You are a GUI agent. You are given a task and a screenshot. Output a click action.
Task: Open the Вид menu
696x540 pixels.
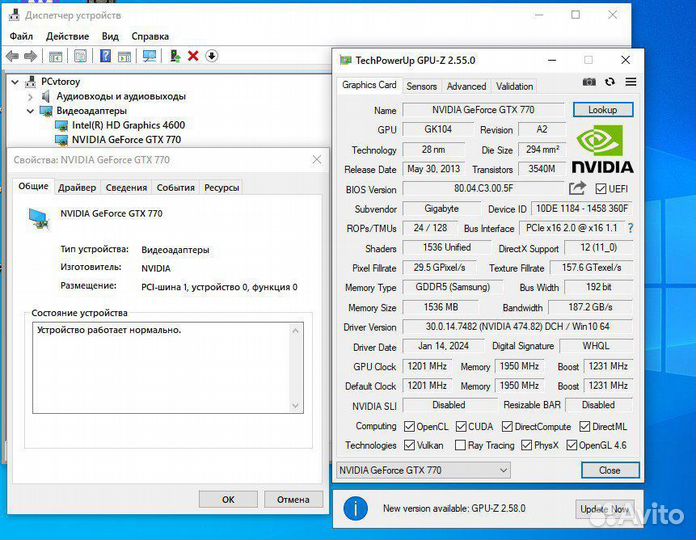click(x=110, y=36)
